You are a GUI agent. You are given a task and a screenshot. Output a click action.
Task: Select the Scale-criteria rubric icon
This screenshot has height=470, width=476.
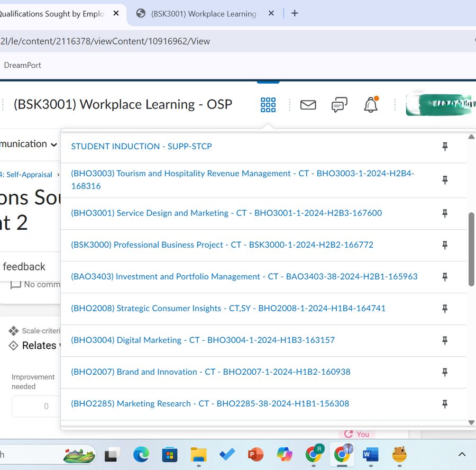click(x=13, y=331)
